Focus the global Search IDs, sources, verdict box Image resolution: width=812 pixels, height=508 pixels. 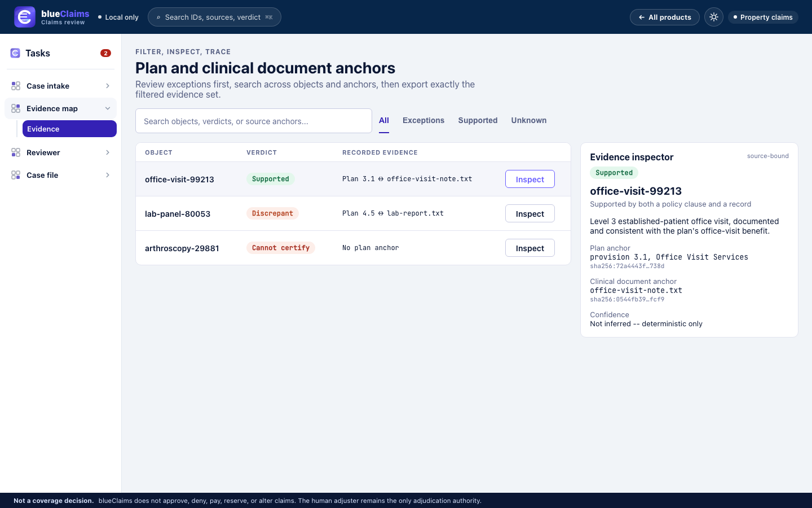pos(214,17)
